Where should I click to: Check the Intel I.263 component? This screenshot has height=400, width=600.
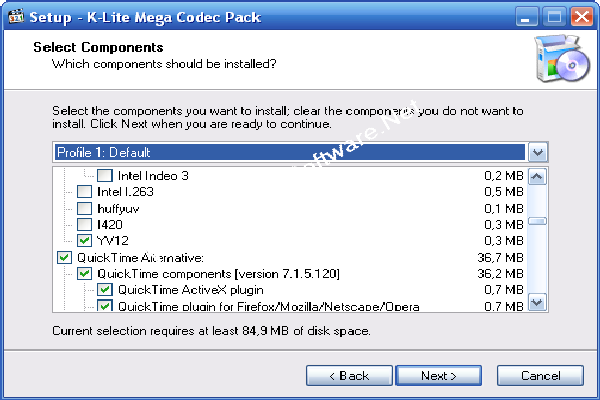85,191
